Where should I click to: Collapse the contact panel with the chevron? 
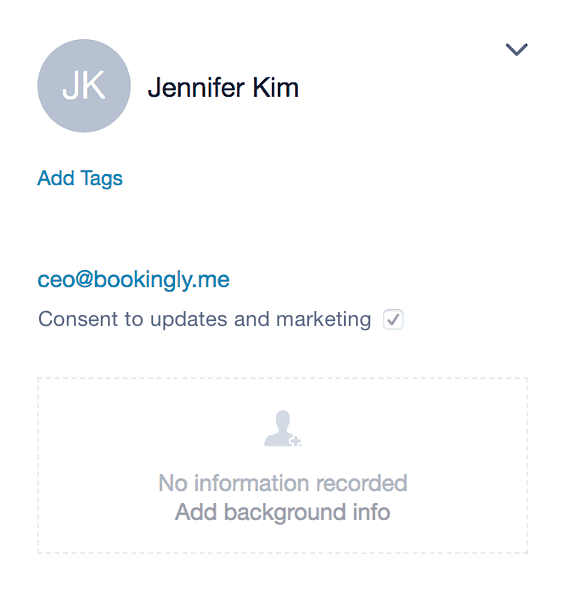pos(516,49)
